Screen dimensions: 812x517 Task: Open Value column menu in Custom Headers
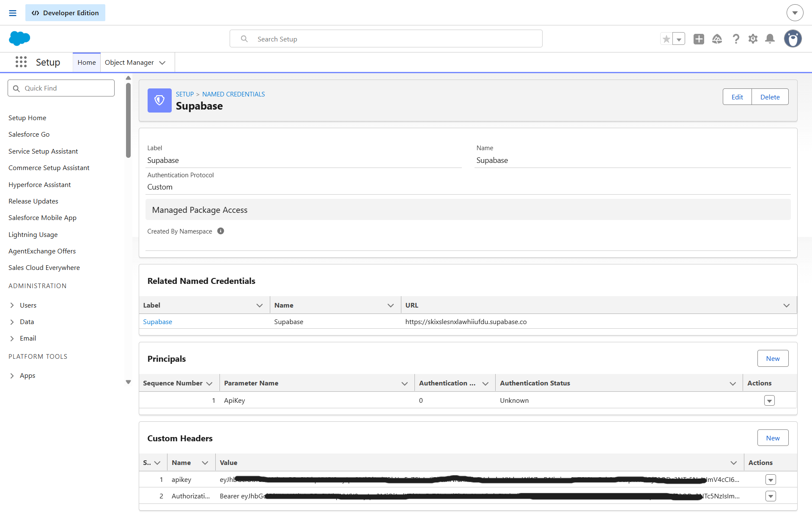pos(734,463)
